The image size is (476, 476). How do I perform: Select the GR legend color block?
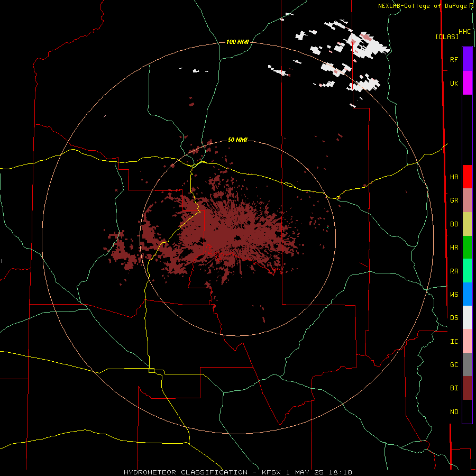[467, 200]
